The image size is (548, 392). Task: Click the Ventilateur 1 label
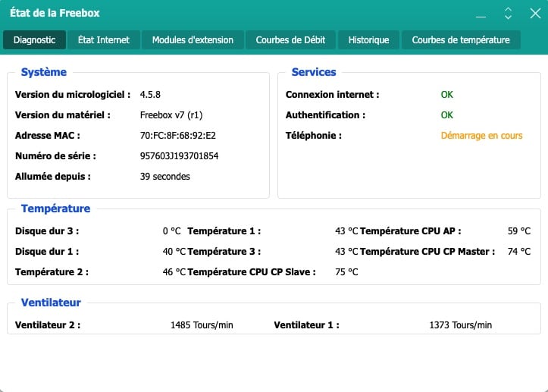tap(306, 325)
